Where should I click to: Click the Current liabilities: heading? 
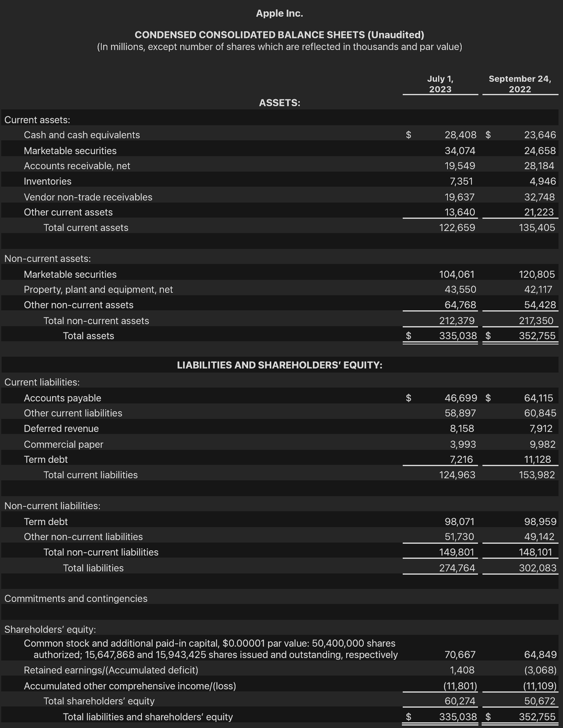42,382
